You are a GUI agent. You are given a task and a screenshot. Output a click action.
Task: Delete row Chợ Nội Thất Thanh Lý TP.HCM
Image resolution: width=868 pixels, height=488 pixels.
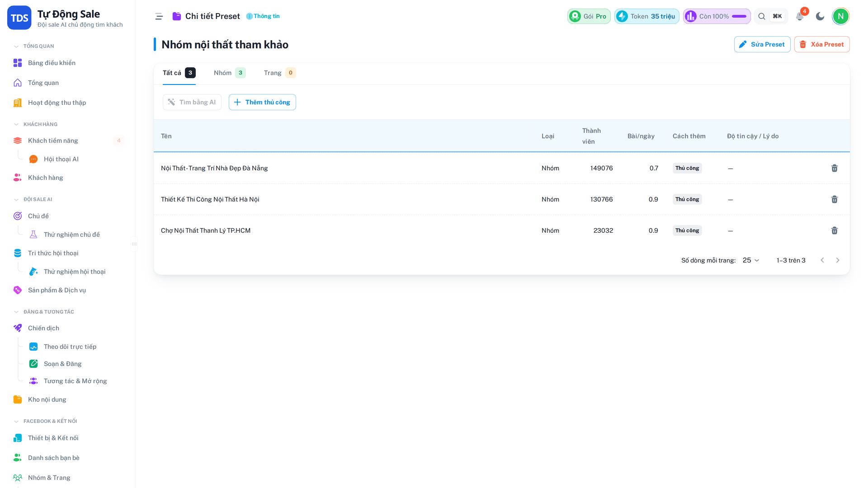coord(835,230)
